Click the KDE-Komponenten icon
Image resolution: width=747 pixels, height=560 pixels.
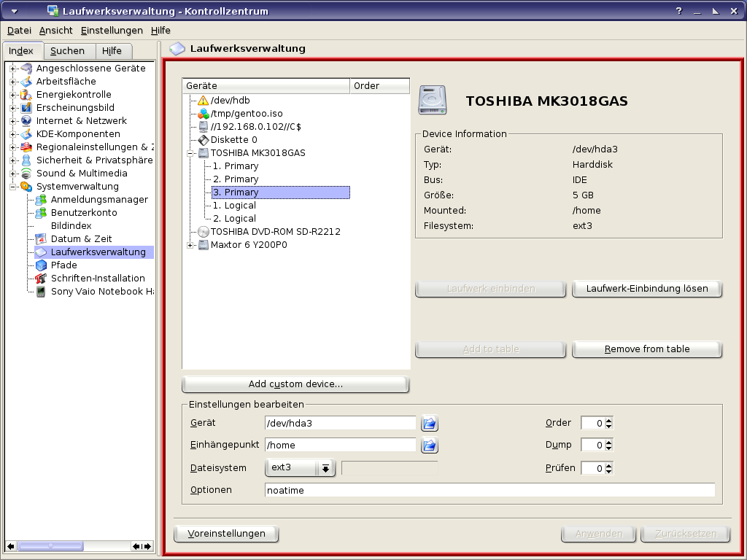coord(27,134)
